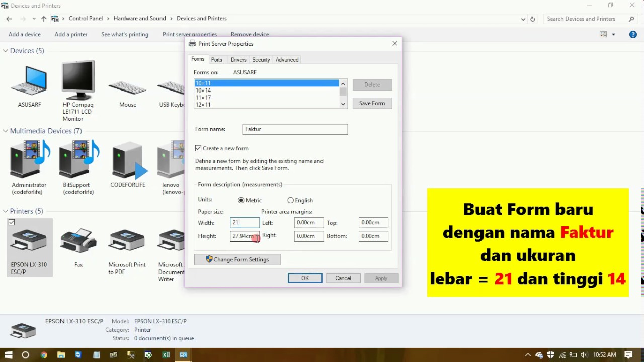Screen dimensions: 644x362
Task: Switch to the Security tab
Action: pyautogui.click(x=261, y=60)
